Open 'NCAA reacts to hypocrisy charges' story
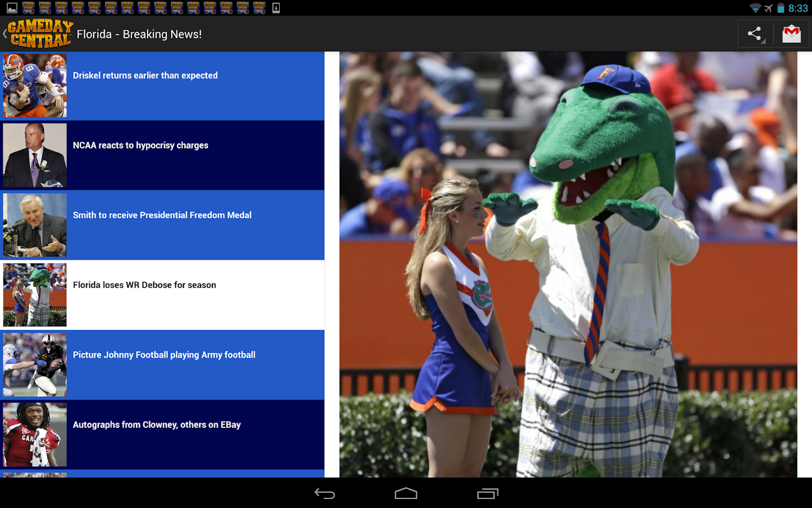 162,155
